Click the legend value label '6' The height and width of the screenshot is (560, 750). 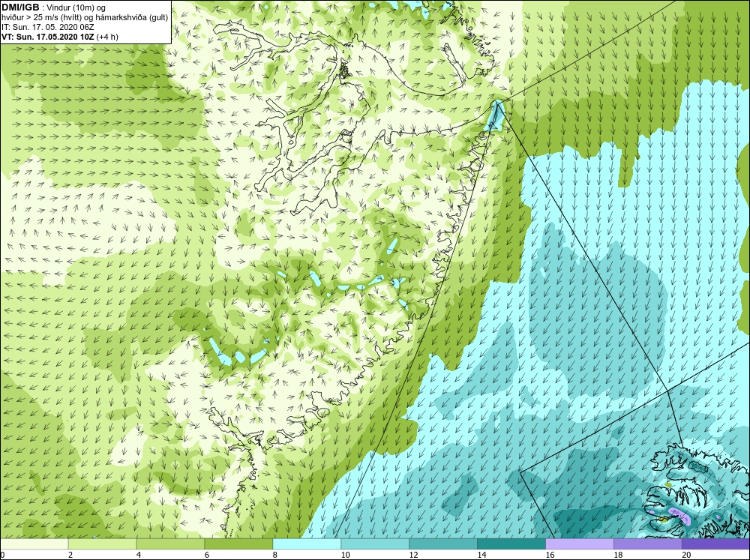(207, 555)
